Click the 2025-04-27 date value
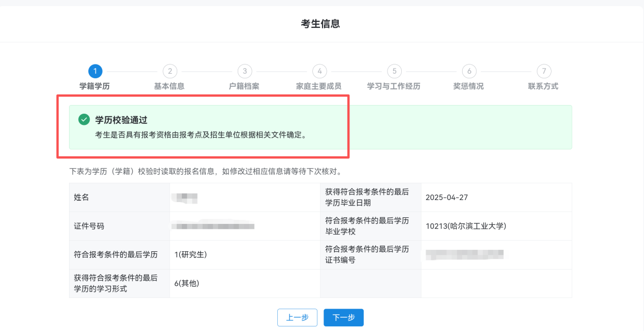This screenshot has height=331, width=644. tap(447, 197)
